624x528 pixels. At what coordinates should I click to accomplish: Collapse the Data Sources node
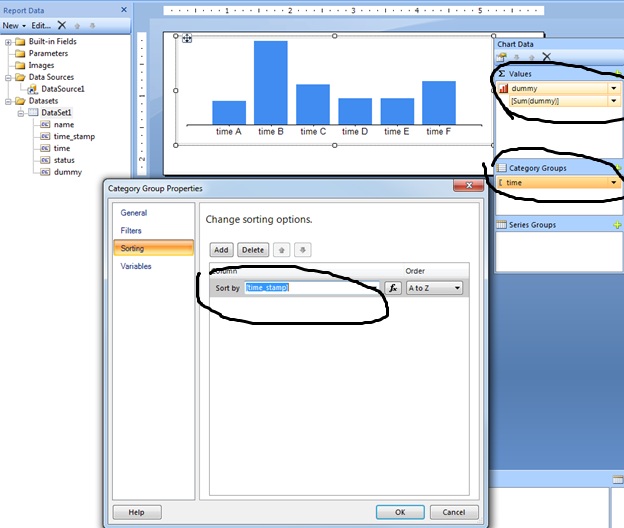[x=8, y=78]
